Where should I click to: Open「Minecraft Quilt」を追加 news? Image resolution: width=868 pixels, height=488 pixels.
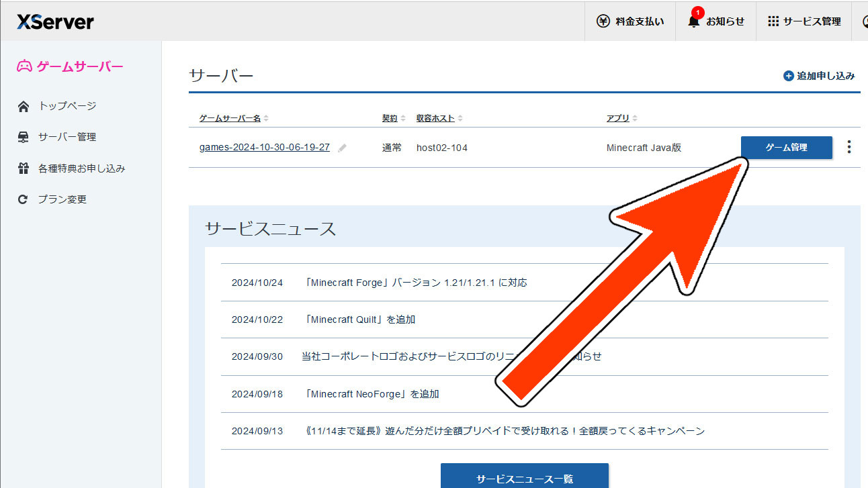click(x=359, y=320)
